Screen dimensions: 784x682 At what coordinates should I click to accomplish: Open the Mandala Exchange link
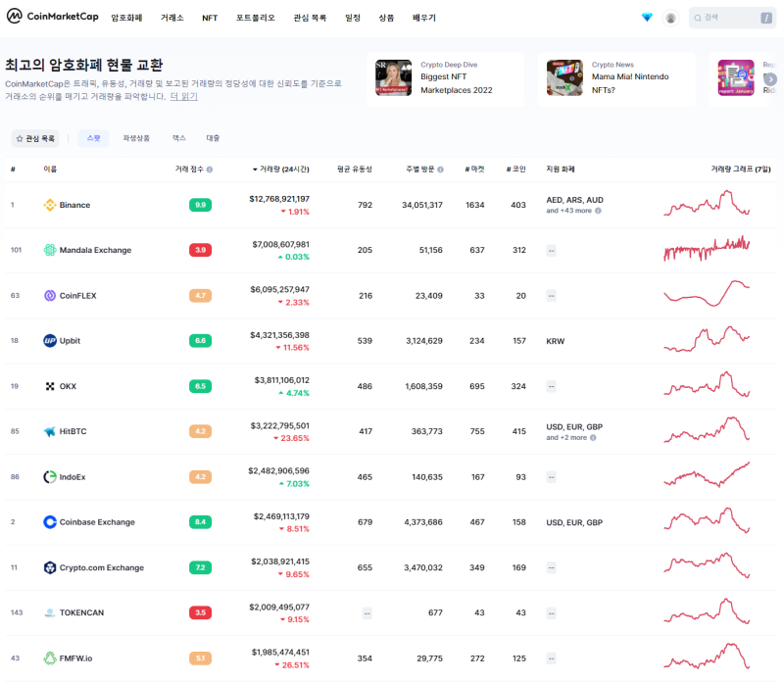(x=95, y=250)
